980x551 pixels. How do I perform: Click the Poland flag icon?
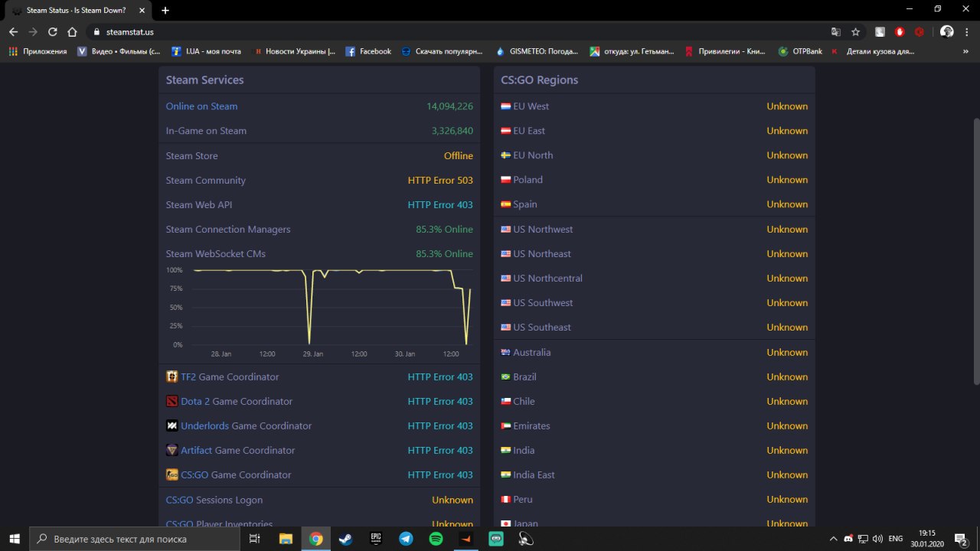pos(506,180)
